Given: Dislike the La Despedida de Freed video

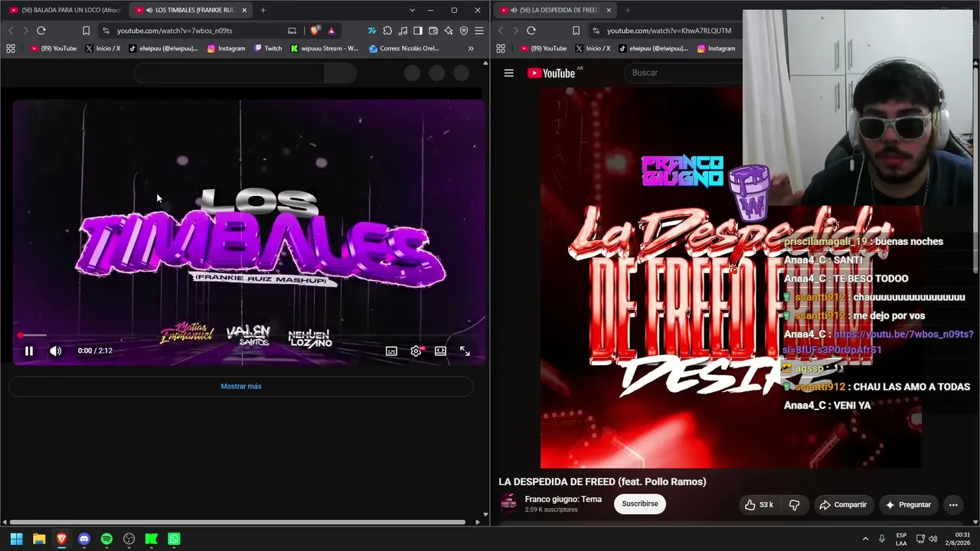Looking at the screenshot, I should coord(794,504).
